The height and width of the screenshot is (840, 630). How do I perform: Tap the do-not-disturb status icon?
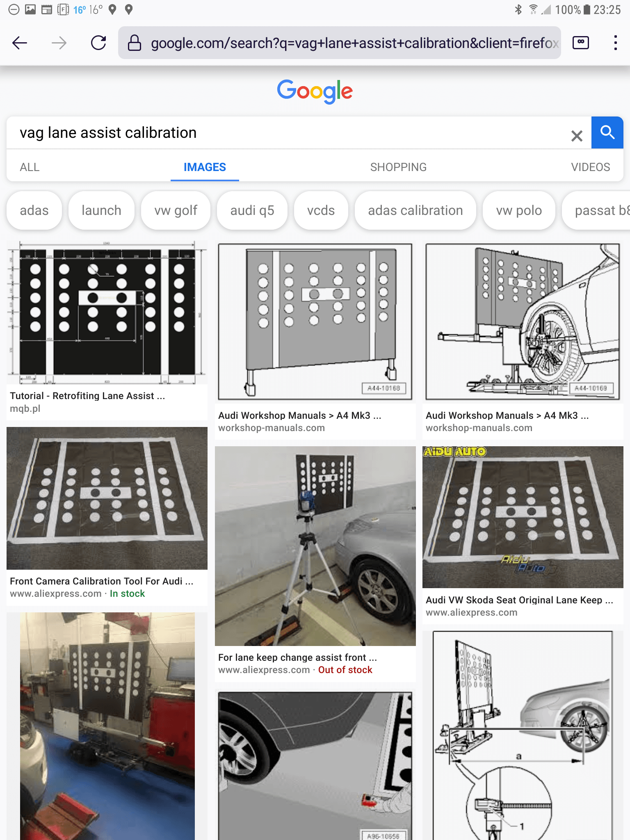(14, 9)
